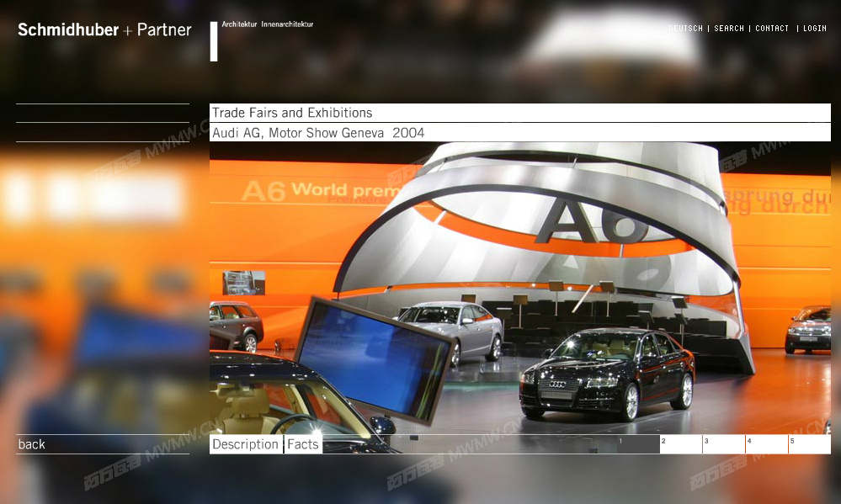Image resolution: width=841 pixels, height=504 pixels.
Task: Open the Description tab
Action: click(246, 444)
